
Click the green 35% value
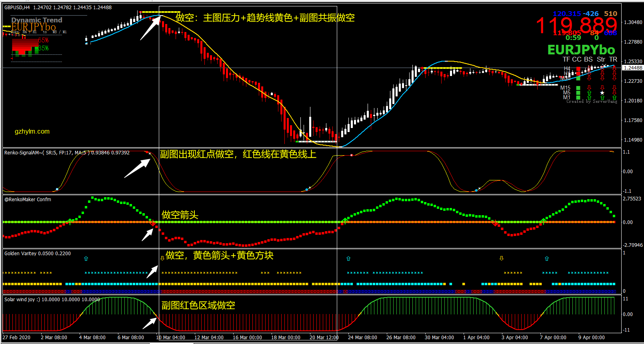(x=44, y=48)
